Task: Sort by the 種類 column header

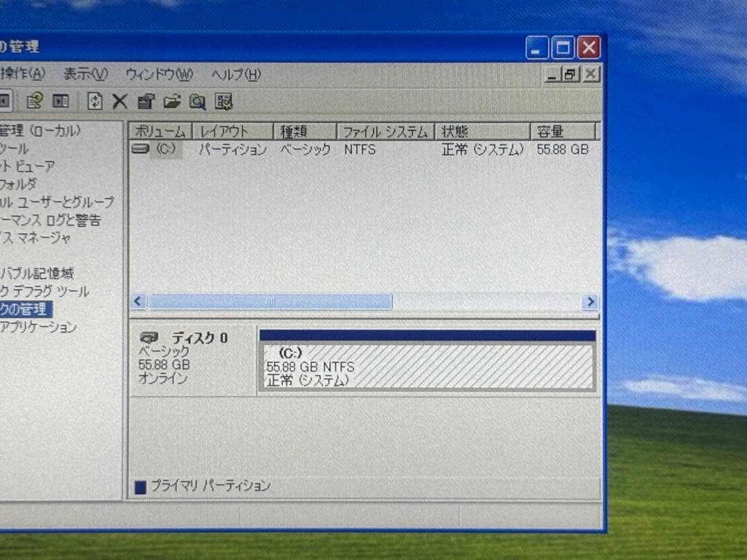Action: tap(305, 131)
